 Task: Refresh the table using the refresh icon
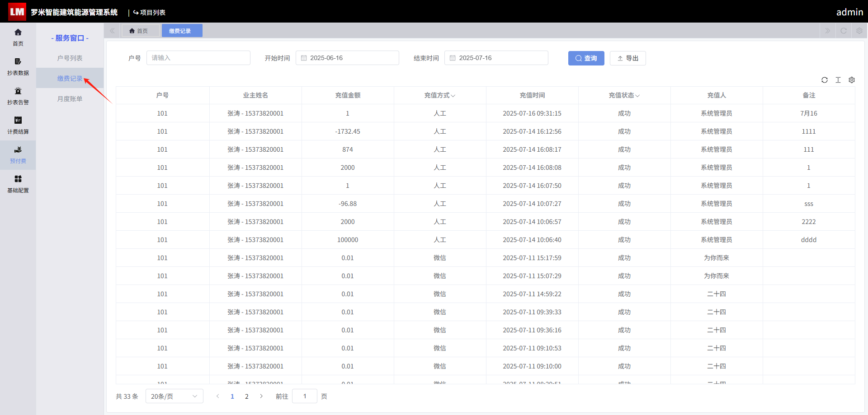(x=825, y=80)
